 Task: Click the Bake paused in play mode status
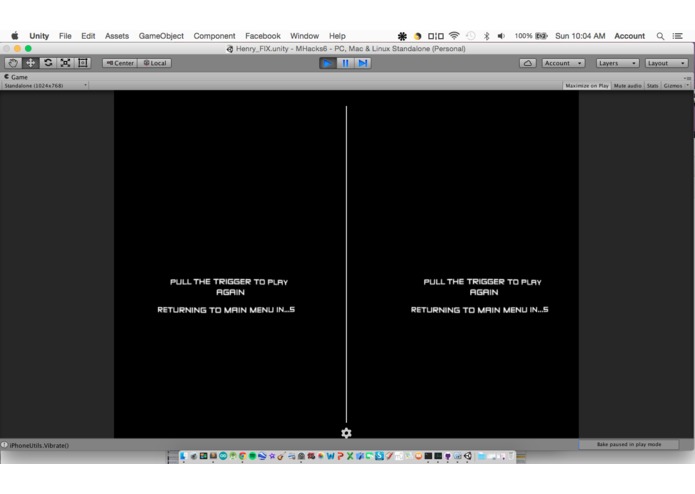pos(629,444)
